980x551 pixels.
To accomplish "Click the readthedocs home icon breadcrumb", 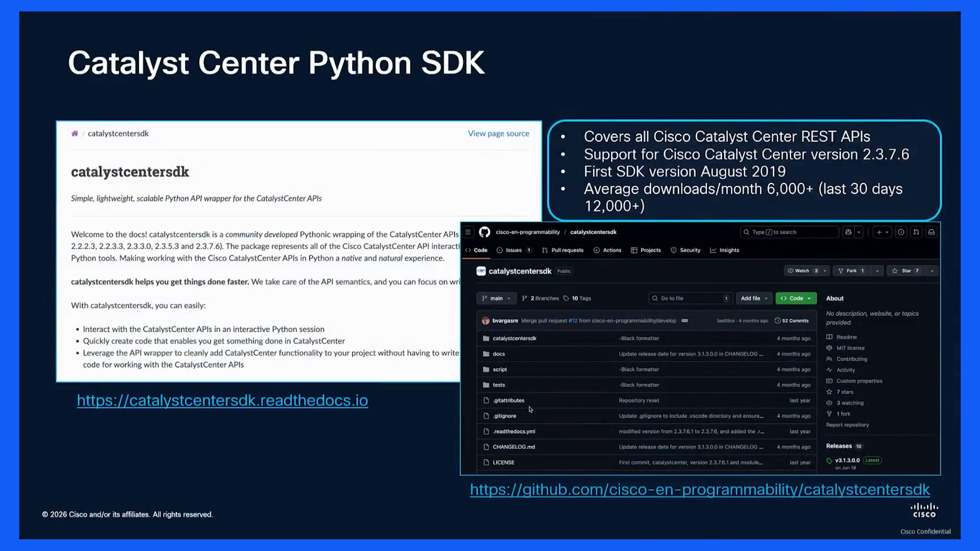I will [x=75, y=134].
